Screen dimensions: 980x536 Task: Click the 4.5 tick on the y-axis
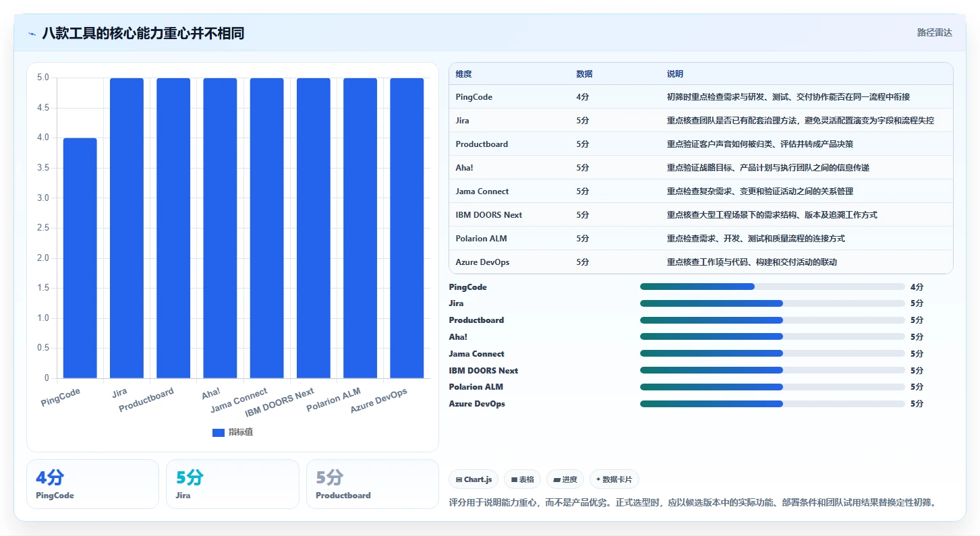pos(43,108)
